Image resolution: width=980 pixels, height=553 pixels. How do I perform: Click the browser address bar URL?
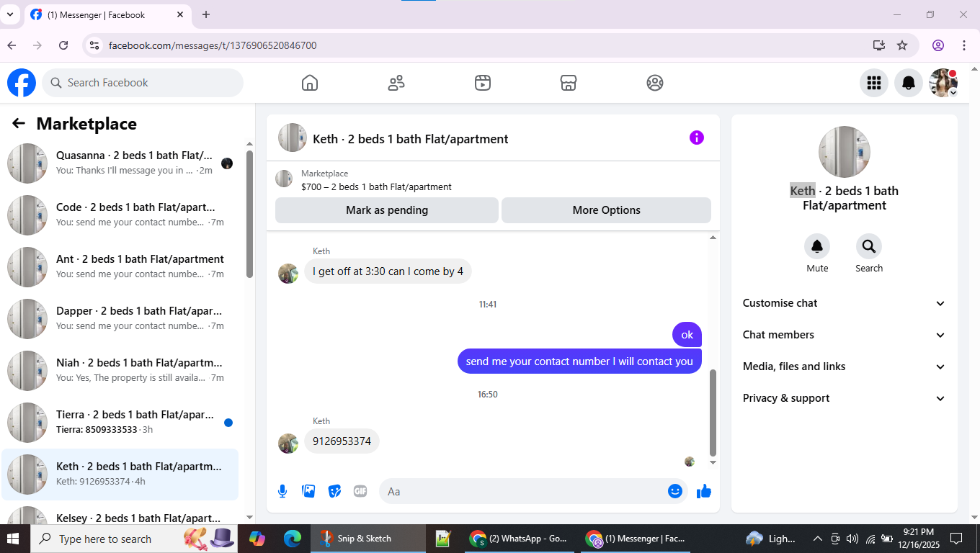pos(213,45)
